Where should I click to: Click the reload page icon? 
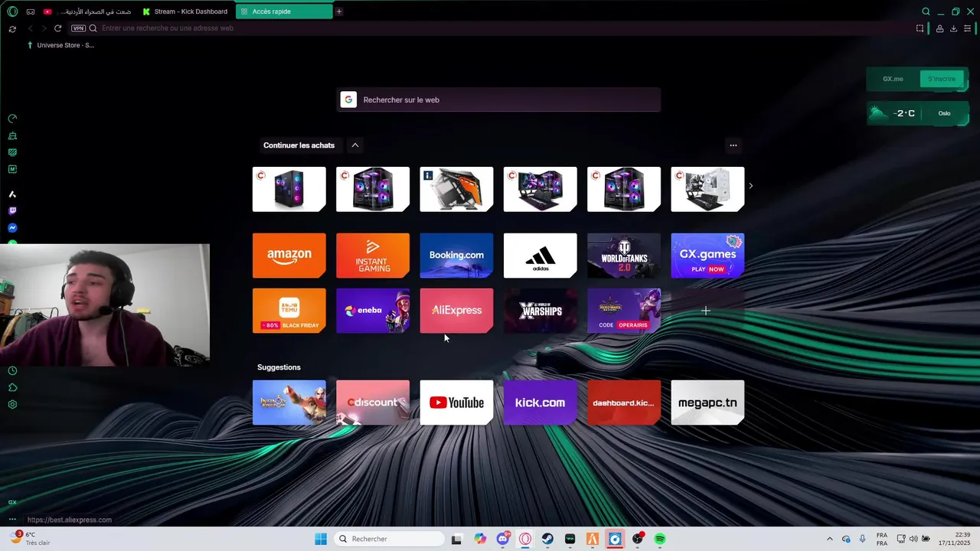tap(57, 28)
